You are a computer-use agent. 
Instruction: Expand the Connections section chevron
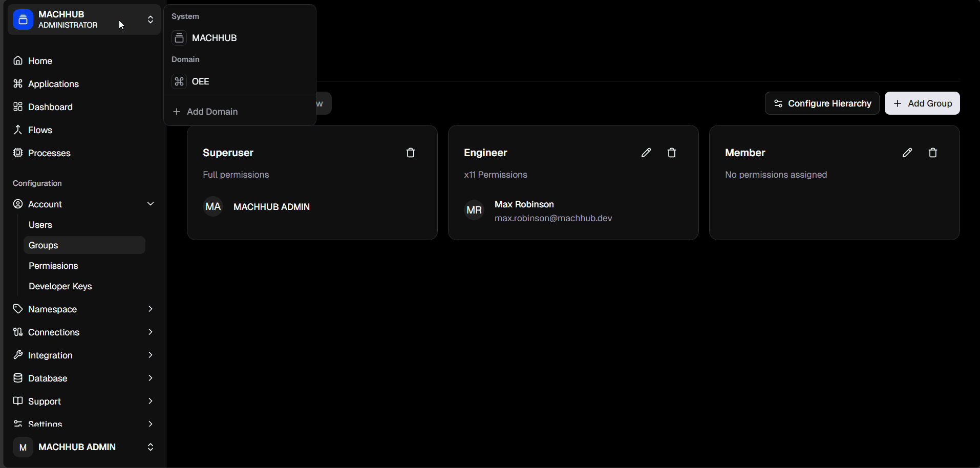tap(151, 332)
